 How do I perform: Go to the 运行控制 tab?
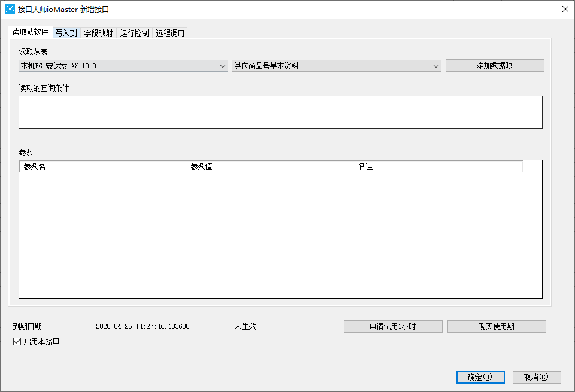coord(134,33)
